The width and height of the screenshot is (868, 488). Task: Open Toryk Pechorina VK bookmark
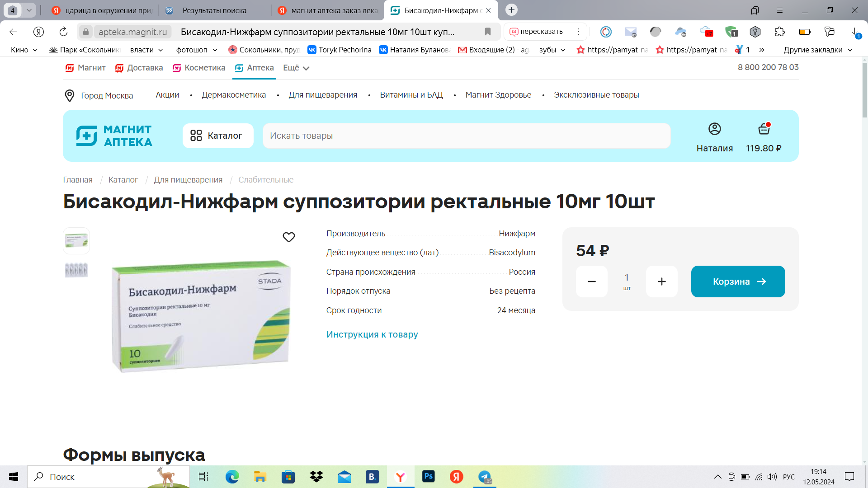point(340,50)
